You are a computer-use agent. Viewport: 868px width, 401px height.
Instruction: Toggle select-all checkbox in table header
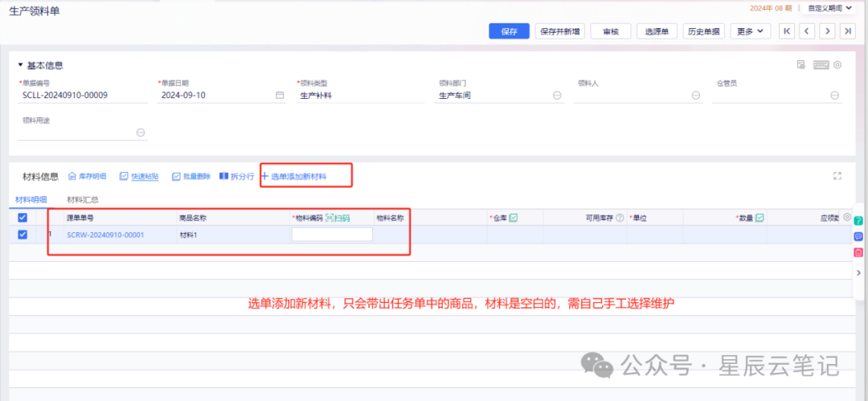pos(23,219)
